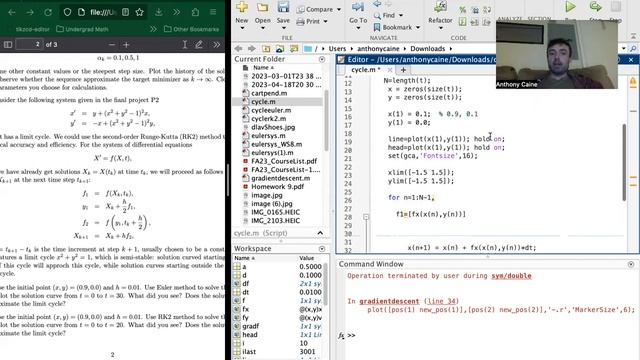Close the cycle.m editor tab
The width and height of the screenshot is (640, 360).
[x=390, y=70]
